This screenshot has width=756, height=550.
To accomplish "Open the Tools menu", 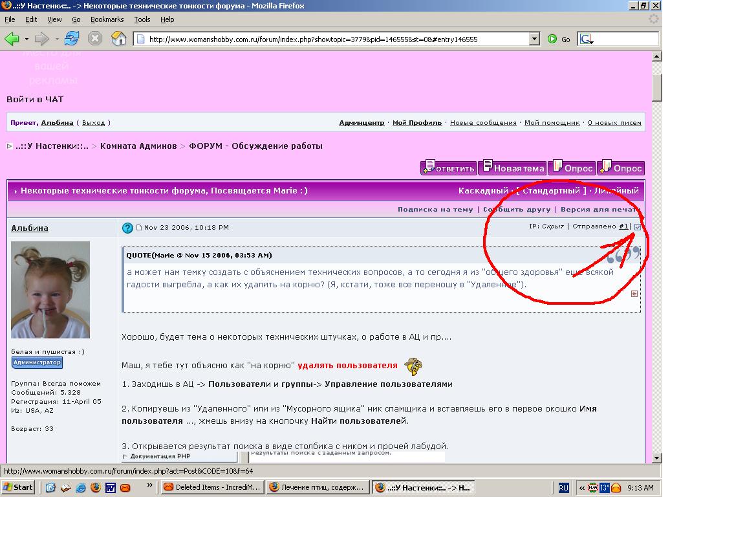I will [x=142, y=19].
